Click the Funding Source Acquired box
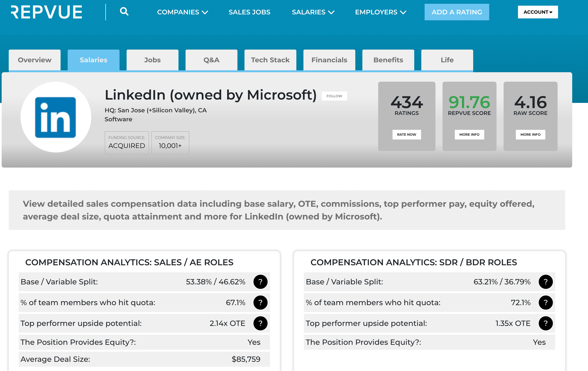This screenshot has width=588, height=371. (127, 143)
